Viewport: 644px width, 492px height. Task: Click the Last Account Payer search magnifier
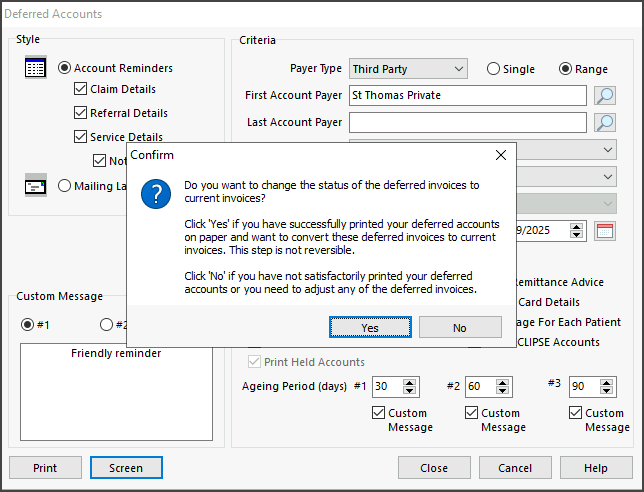tap(605, 122)
